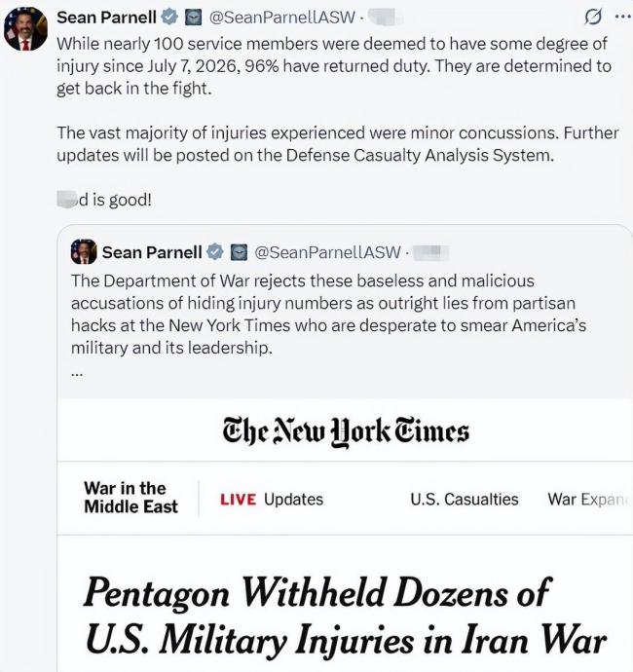
Task: Click the government affiliation badge in top post
Action: [193, 18]
